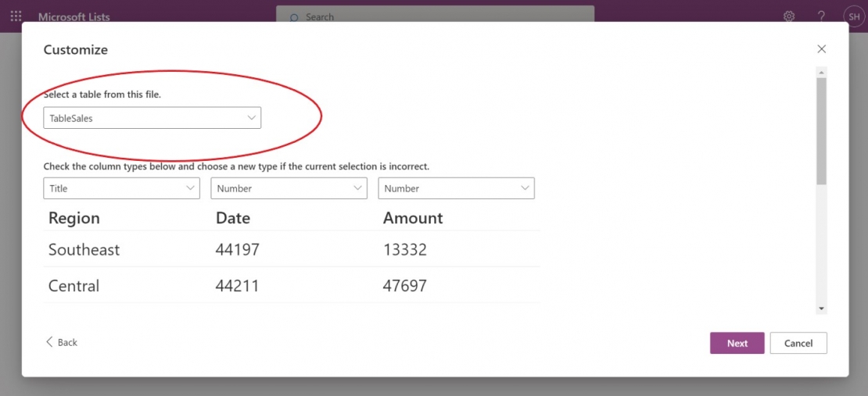Click the Microsoft Lists app title

[74, 16]
